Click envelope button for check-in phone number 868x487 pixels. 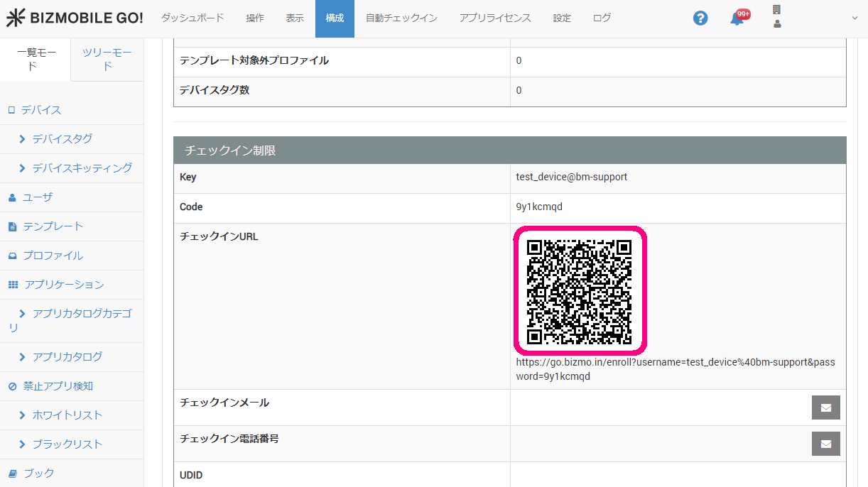pos(825,444)
